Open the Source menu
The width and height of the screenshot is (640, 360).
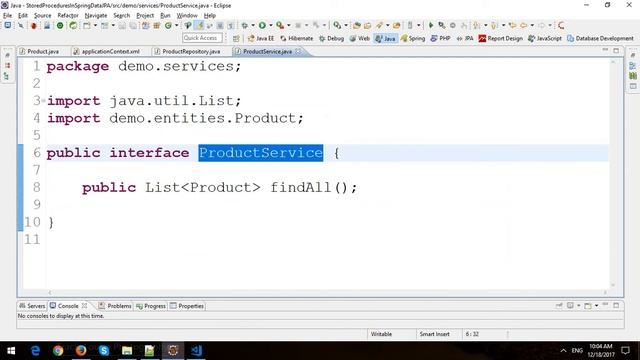(x=42, y=16)
